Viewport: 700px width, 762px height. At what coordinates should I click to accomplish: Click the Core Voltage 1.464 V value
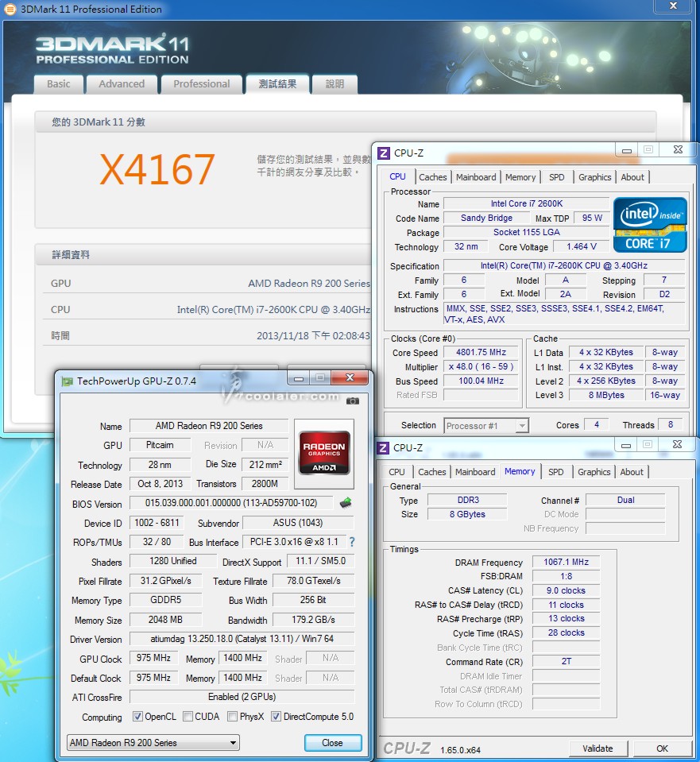pos(582,246)
